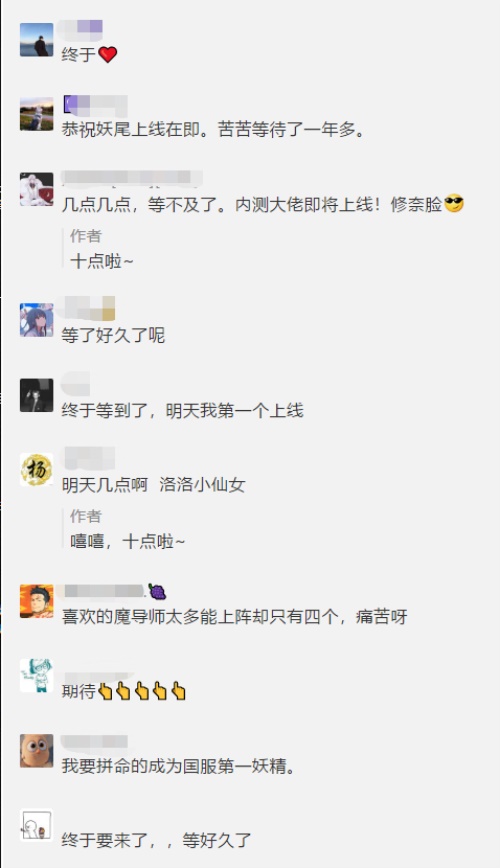Click the red heart emoji after 终于
This screenshot has height=868, width=500.
tap(107, 54)
